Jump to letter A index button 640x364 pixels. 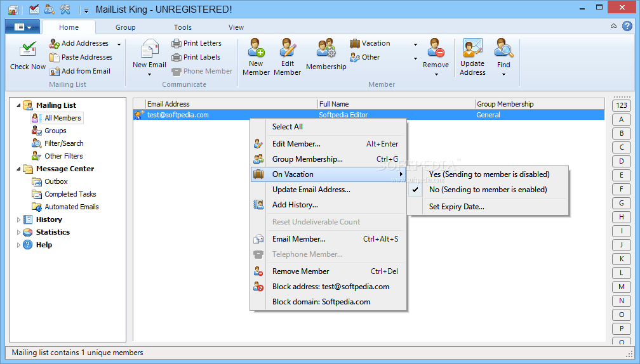[621, 119]
